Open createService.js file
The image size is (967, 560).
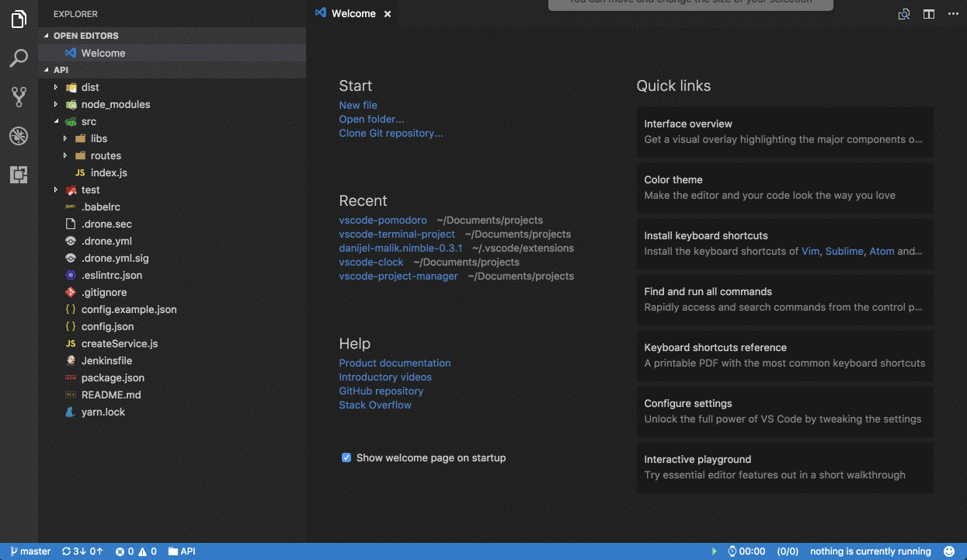(x=172, y=343)
